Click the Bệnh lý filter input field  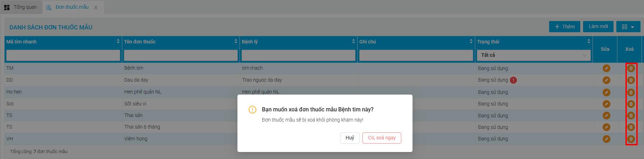[x=298, y=55]
